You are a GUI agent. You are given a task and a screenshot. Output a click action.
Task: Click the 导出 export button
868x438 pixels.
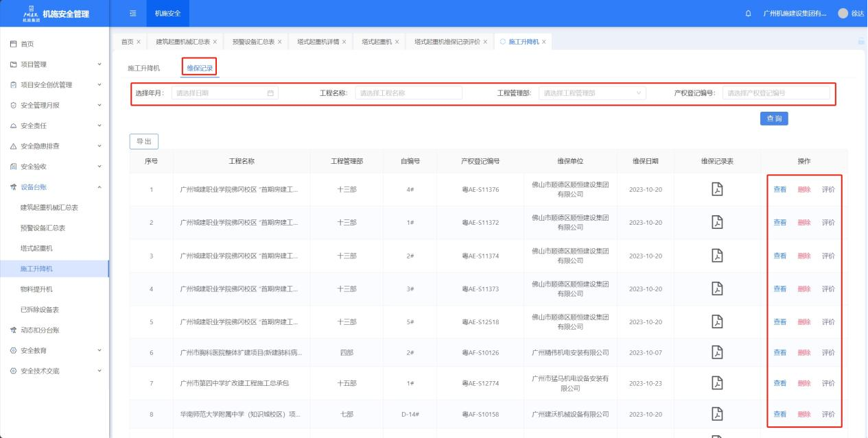point(144,141)
